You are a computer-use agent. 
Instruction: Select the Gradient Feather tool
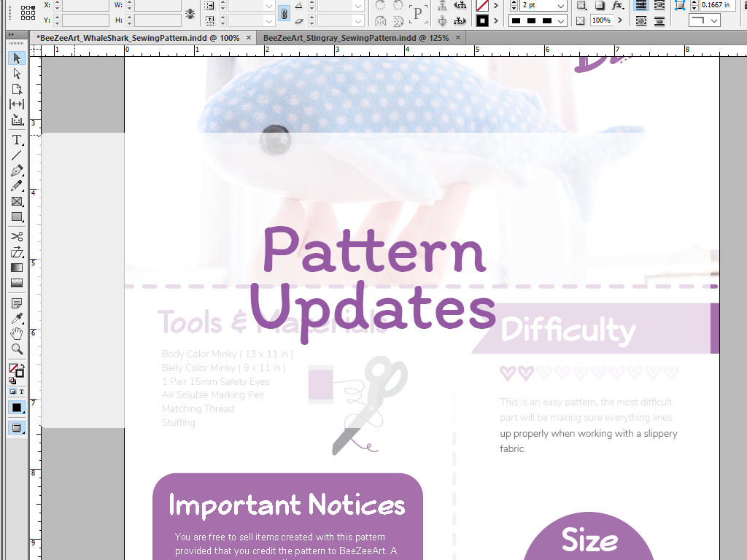click(x=17, y=283)
